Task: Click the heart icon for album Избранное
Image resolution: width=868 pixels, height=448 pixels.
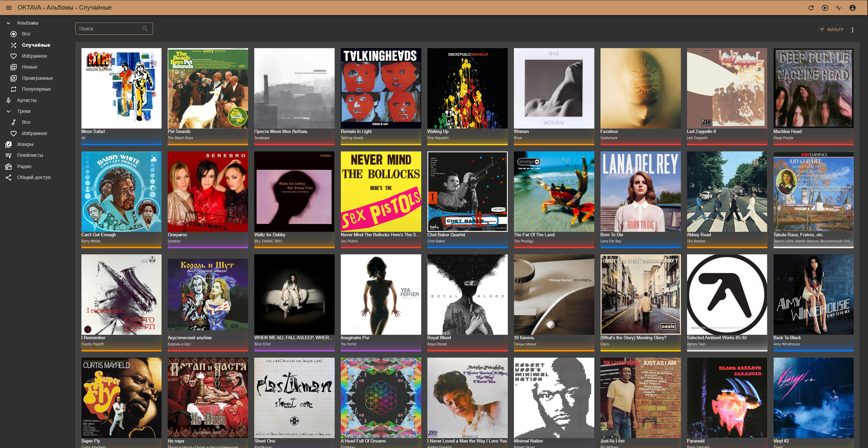Action: (13, 56)
